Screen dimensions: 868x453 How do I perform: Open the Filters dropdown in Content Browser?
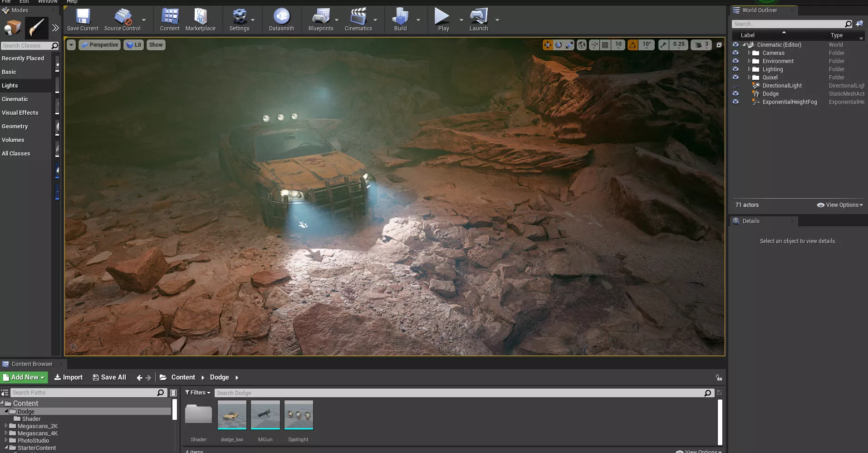pyautogui.click(x=198, y=393)
